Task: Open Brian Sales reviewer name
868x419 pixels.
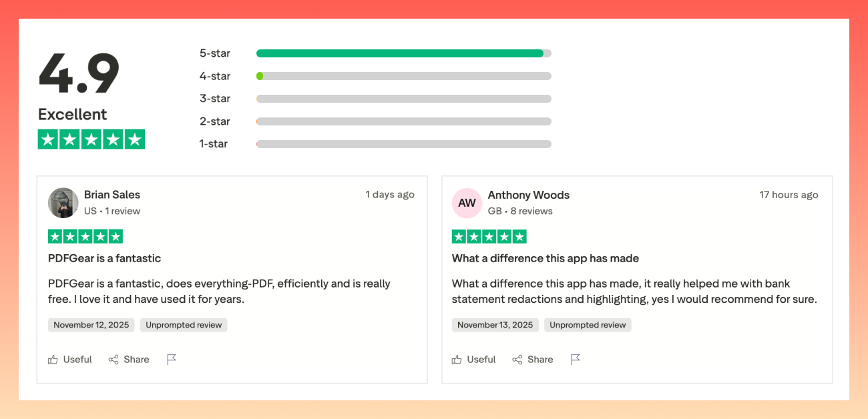Action: coord(112,195)
